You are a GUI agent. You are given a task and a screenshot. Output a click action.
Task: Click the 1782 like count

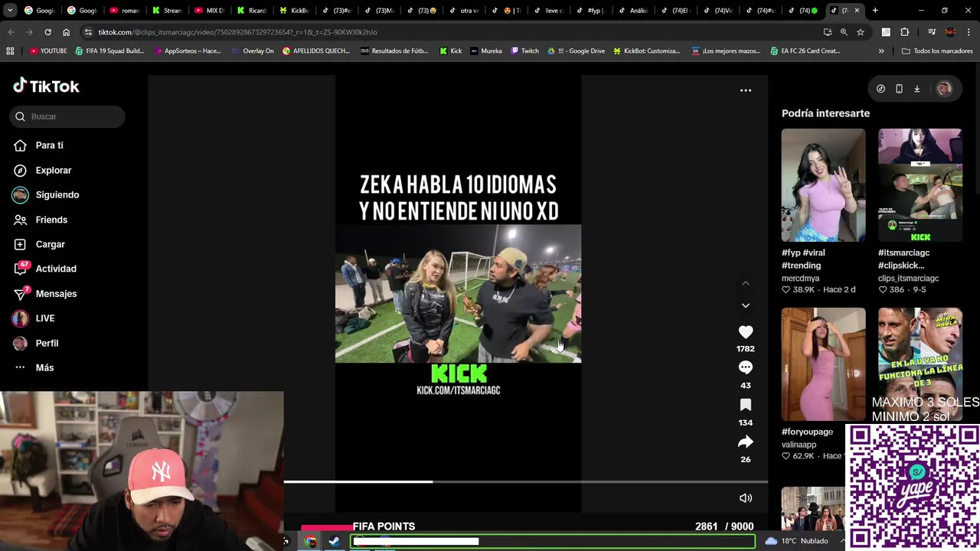point(746,349)
